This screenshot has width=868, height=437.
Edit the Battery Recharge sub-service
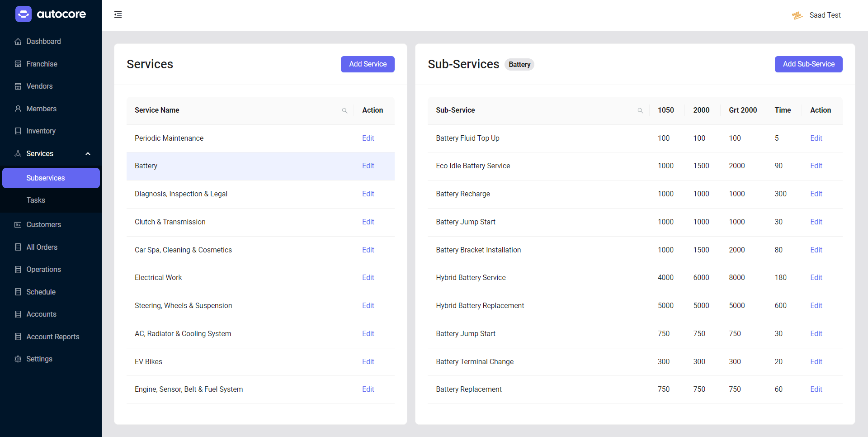[x=816, y=194]
